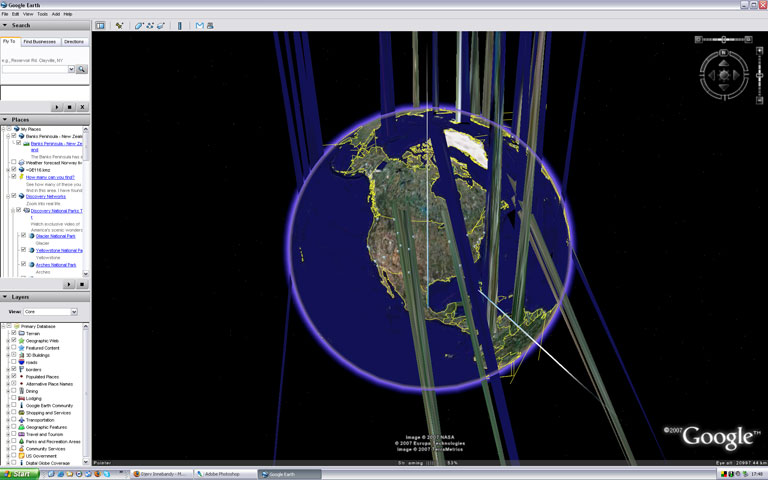
Task: Click the roads shield icon
Action: tap(21, 362)
